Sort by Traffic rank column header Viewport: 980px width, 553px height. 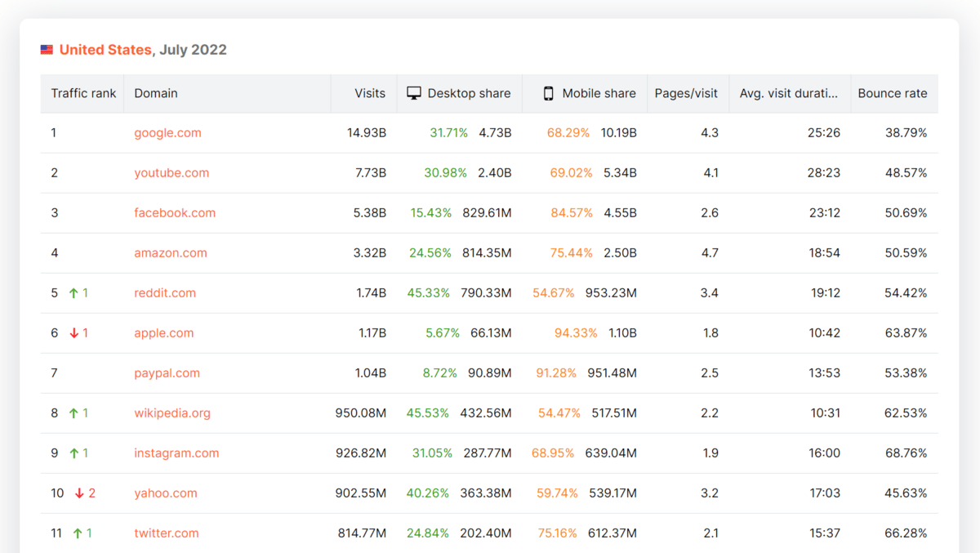(x=83, y=93)
